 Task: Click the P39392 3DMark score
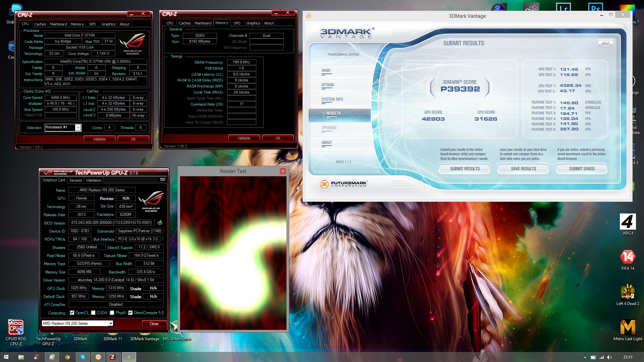[460, 89]
